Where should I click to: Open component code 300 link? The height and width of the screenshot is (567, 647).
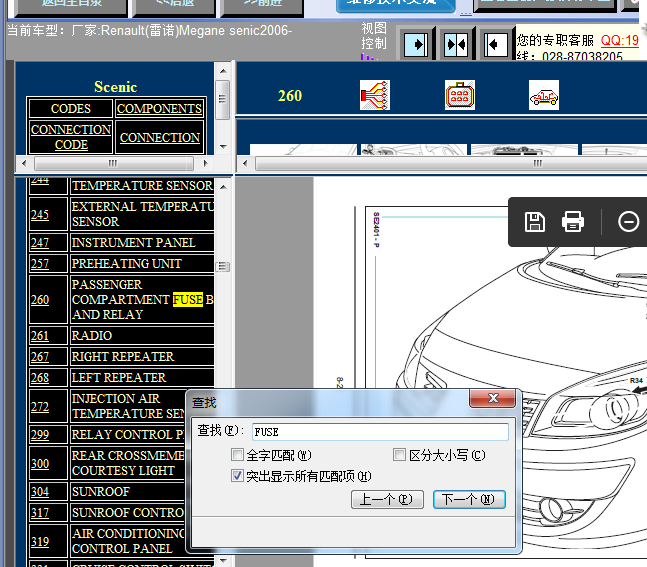(40, 463)
